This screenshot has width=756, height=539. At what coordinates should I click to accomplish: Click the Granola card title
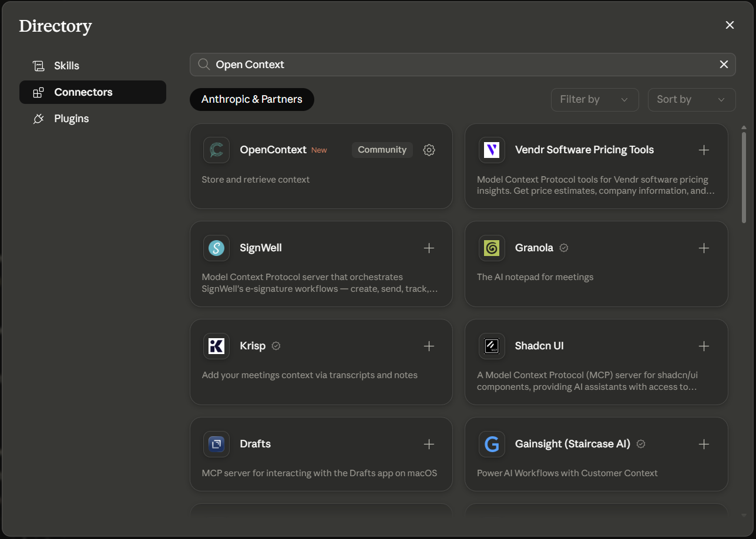534,248
